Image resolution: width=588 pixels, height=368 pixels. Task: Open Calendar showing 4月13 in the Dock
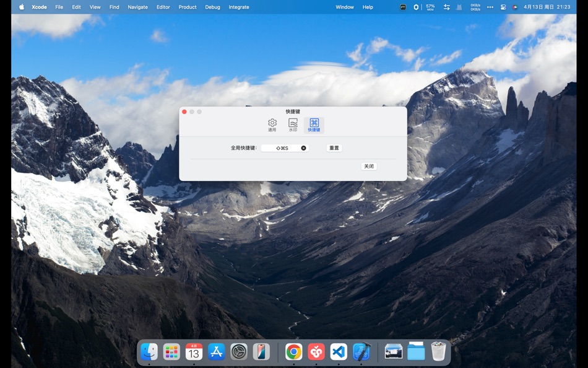click(x=194, y=351)
